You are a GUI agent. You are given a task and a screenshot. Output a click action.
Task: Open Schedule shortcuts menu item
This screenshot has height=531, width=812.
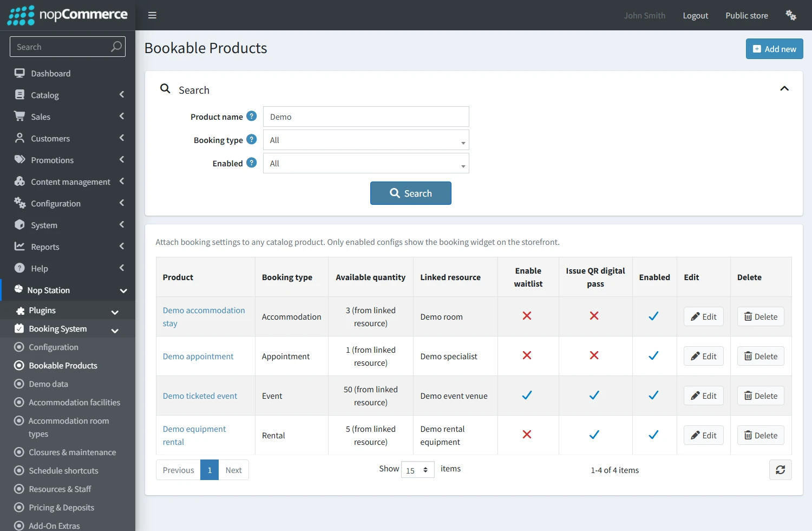(63, 471)
